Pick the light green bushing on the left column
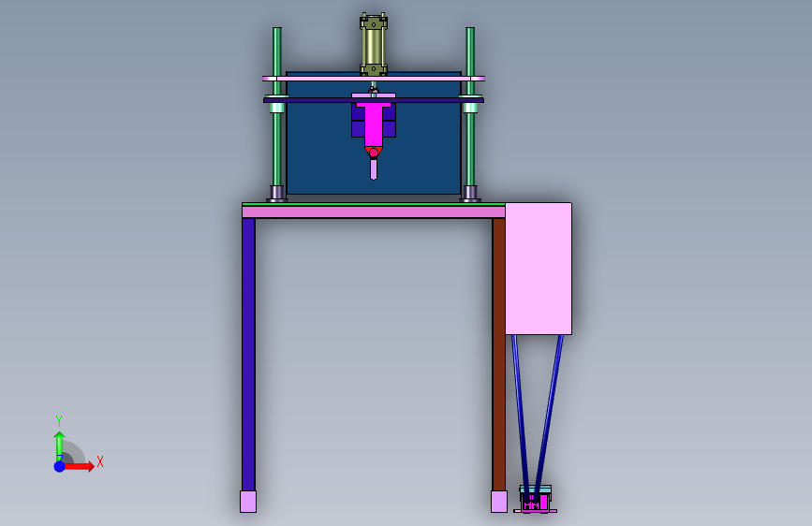 point(277,108)
